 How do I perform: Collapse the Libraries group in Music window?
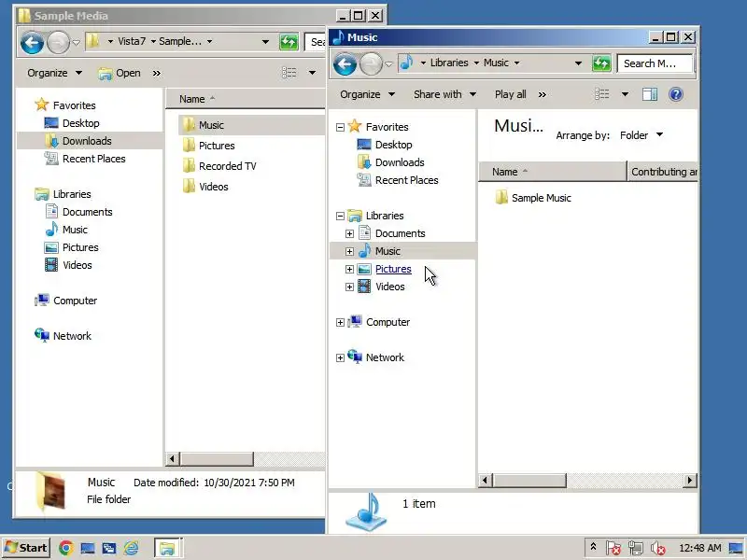point(340,217)
